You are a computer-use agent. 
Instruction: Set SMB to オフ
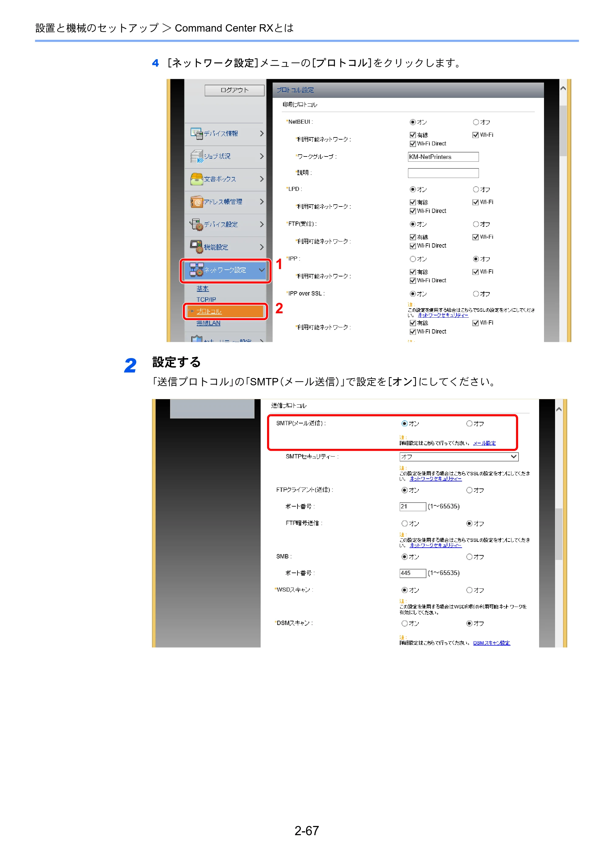pyautogui.click(x=469, y=557)
